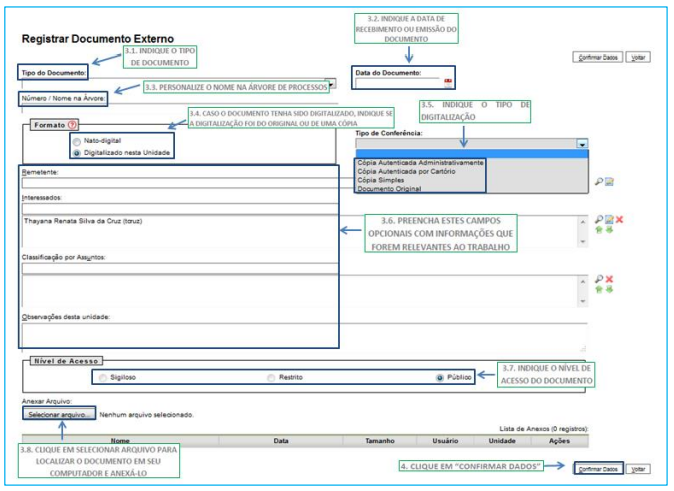Open the calendar picker for Data do Documento
Viewport: 674px width, 491px height.
[x=448, y=83]
